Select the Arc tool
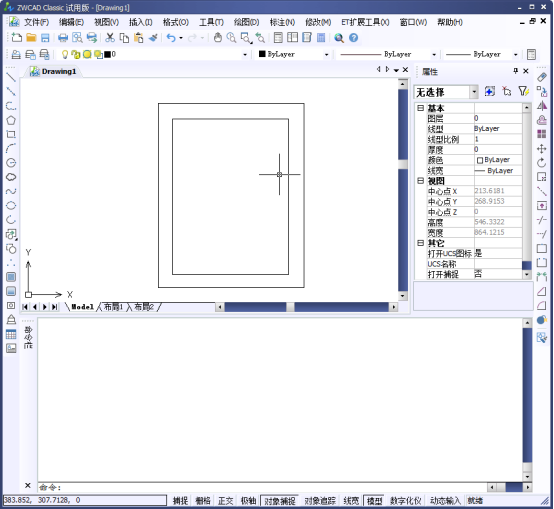The height and width of the screenshot is (509, 554). (11, 148)
